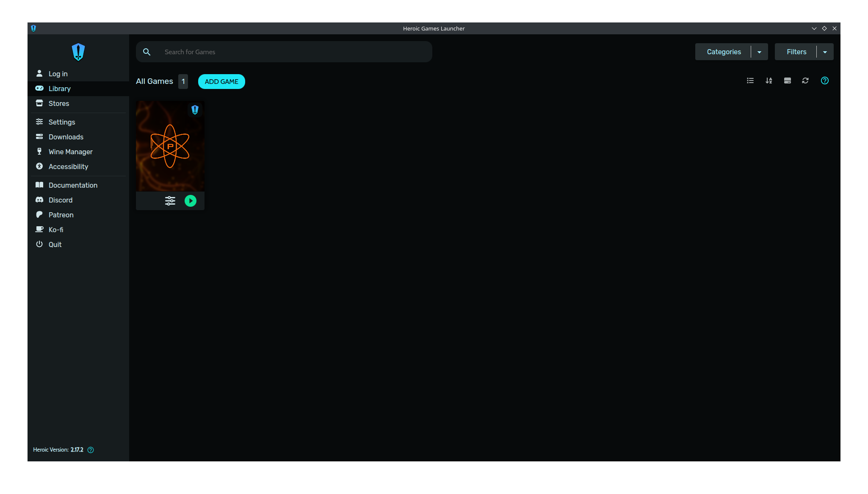Minimize the Heroic window
The width and height of the screenshot is (868, 494).
click(x=814, y=28)
